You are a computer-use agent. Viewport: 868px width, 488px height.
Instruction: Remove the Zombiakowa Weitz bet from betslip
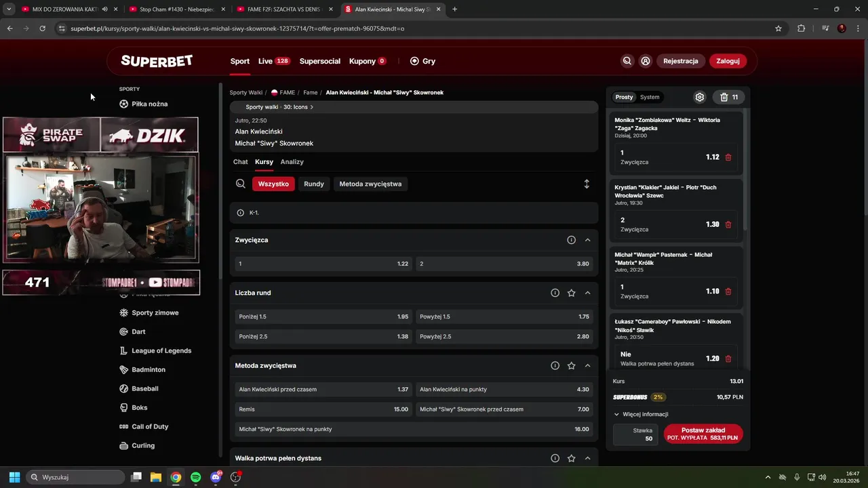728,157
